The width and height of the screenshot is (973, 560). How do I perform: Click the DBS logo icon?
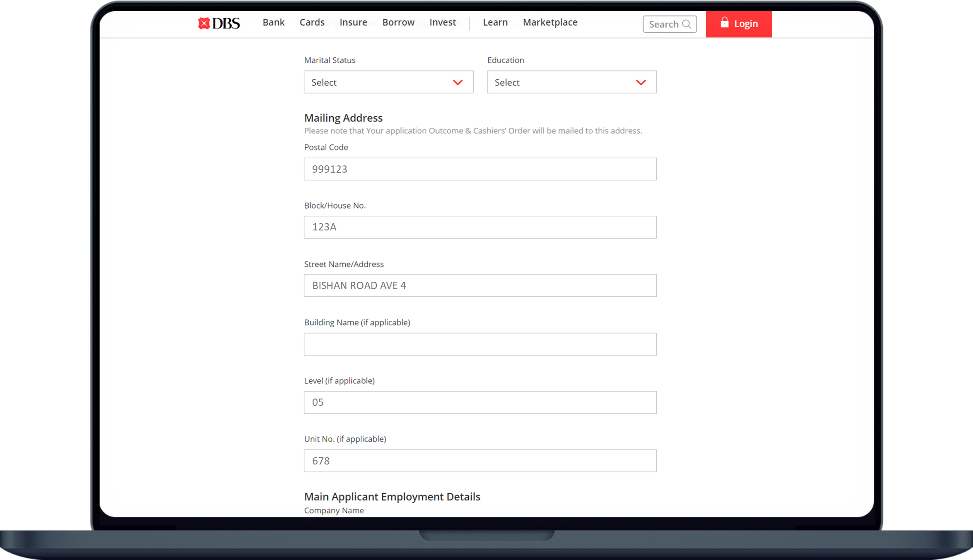click(204, 24)
